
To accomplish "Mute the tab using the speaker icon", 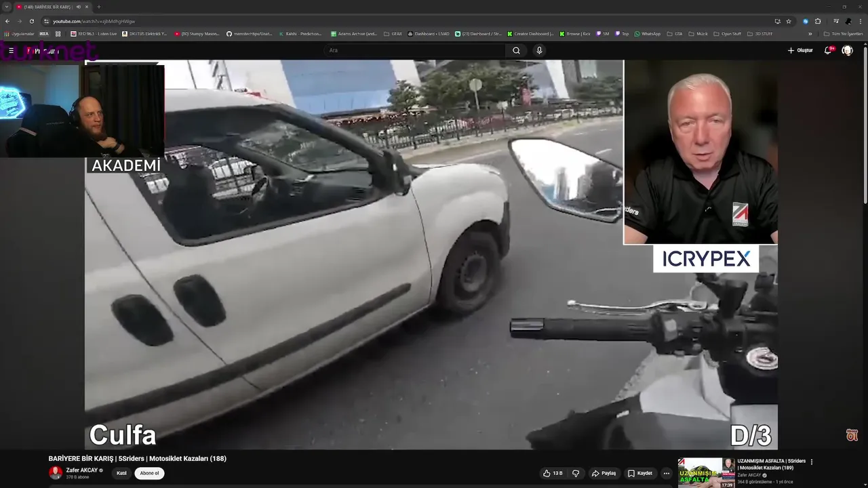I will click(x=79, y=7).
